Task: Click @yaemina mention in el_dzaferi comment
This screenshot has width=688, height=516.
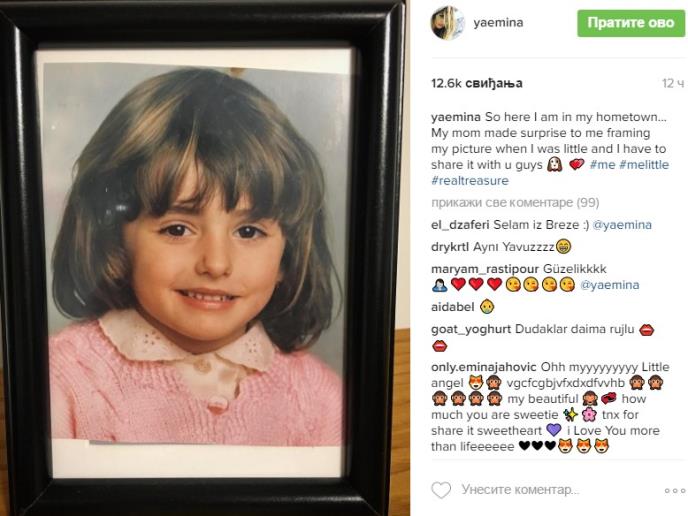Action: pyautogui.click(x=622, y=225)
